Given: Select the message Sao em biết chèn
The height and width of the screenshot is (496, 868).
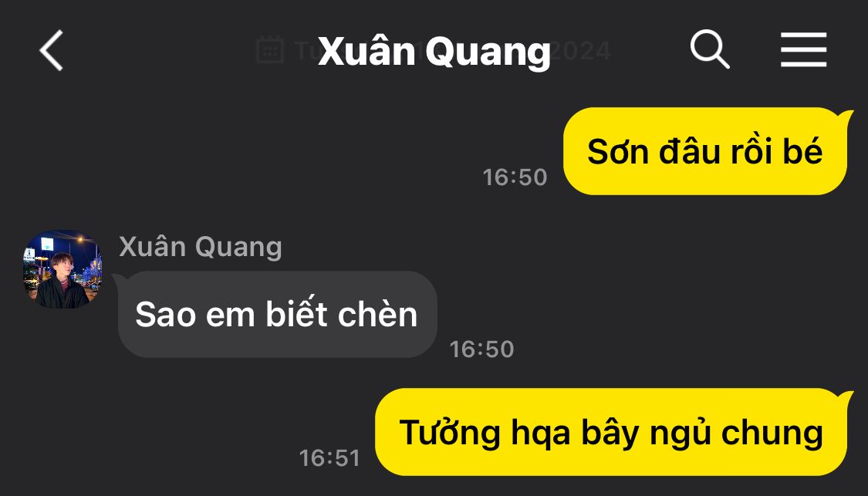Looking at the screenshot, I should 277,314.
